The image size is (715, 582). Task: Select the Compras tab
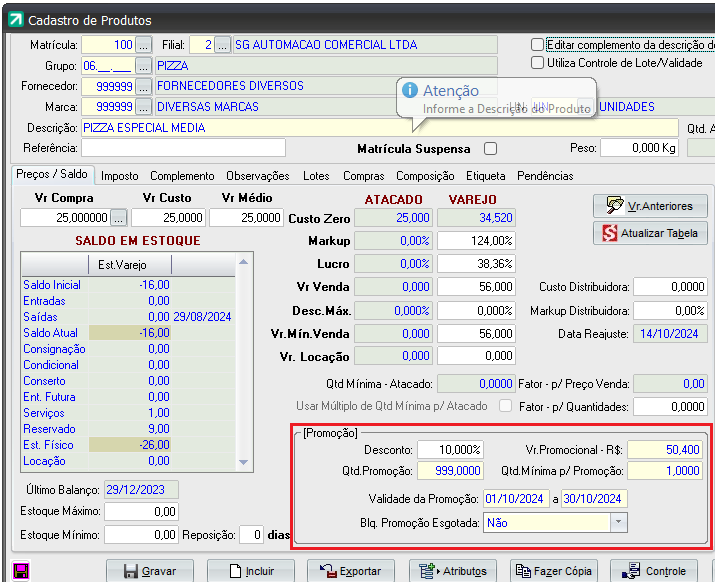coord(363,176)
